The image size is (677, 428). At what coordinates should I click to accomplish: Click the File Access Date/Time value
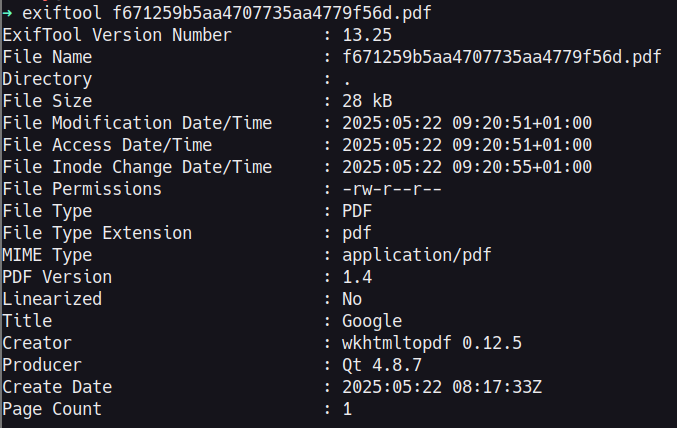467,145
